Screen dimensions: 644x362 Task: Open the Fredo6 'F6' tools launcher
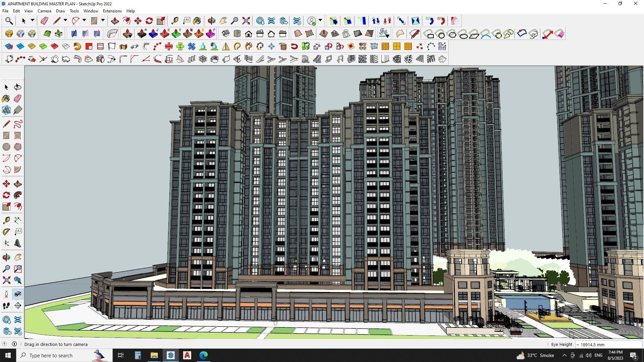point(384,34)
